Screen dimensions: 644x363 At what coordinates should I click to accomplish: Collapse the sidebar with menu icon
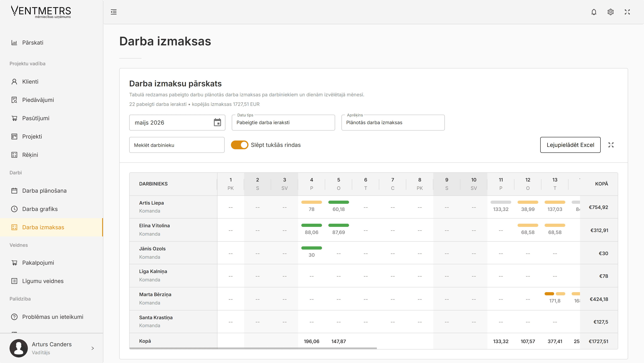pyautogui.click(x=114, y=12)
